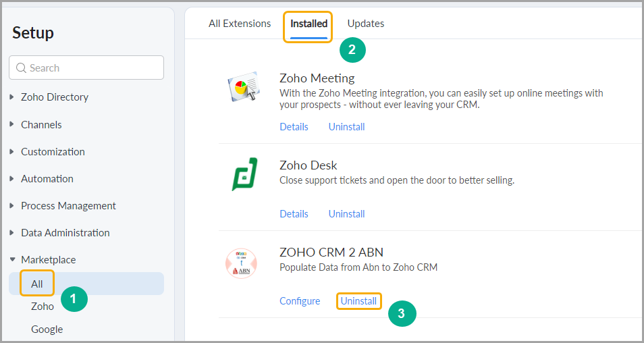Click the green Zoho Desk logo

(245, 174)
